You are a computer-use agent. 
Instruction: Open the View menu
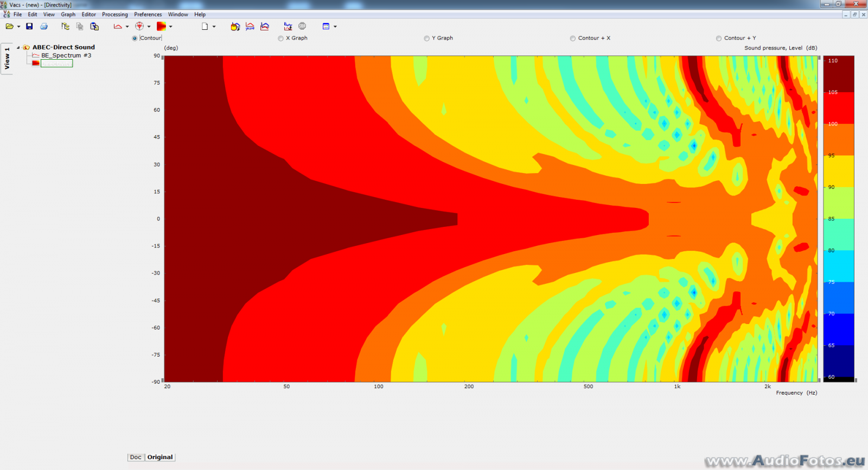(x=49, y=15)
